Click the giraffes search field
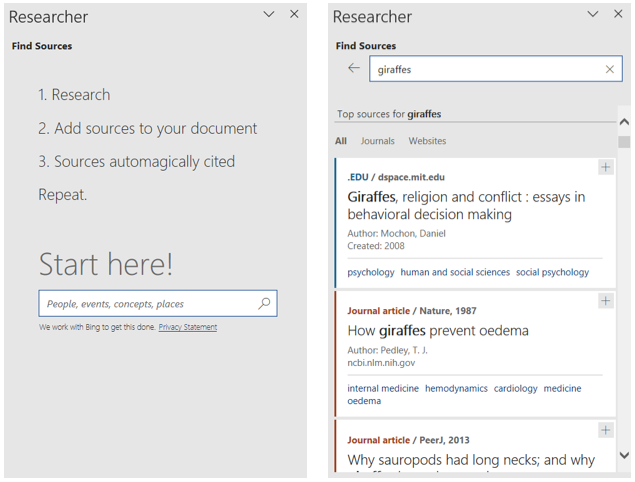This screenshot has height=482, width=635. tap(496, 69)
